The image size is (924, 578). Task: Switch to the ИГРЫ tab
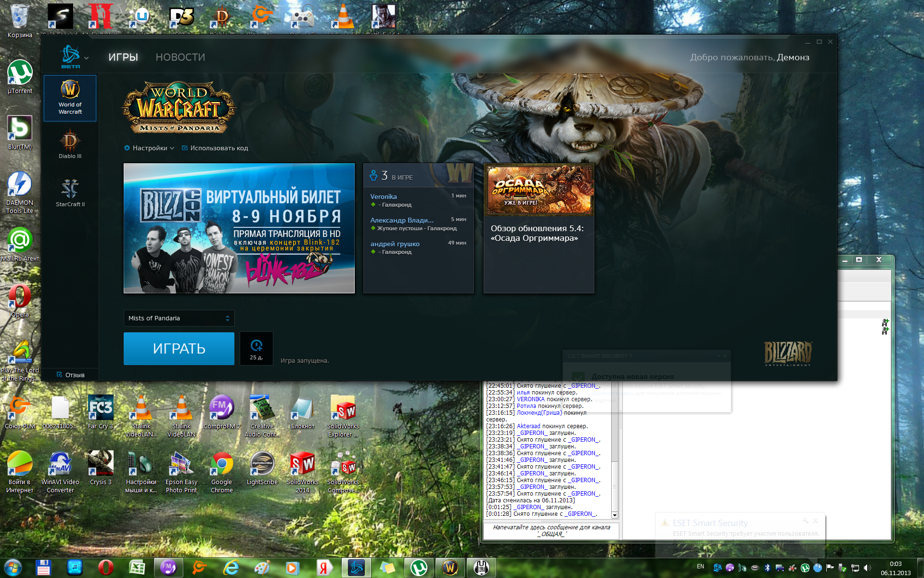[x=123, y=57]
